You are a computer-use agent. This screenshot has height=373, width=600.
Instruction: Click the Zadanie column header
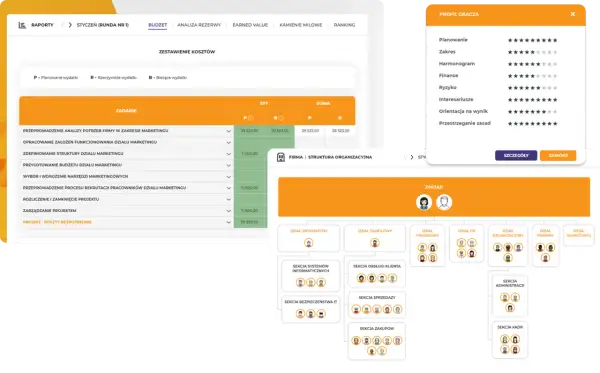[x=126, y=111]
